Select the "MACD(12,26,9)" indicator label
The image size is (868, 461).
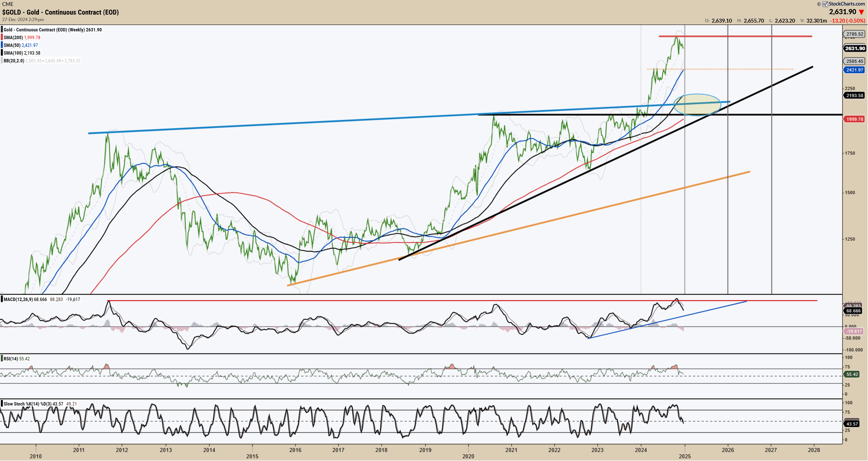pyautogui.click(x=18, y=300)
